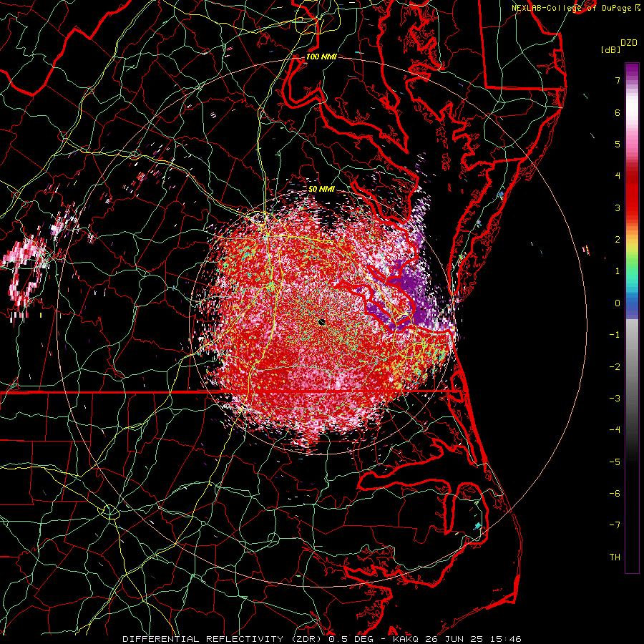
Task: Click the TH label on the color scale
Action: pos(615,557)
